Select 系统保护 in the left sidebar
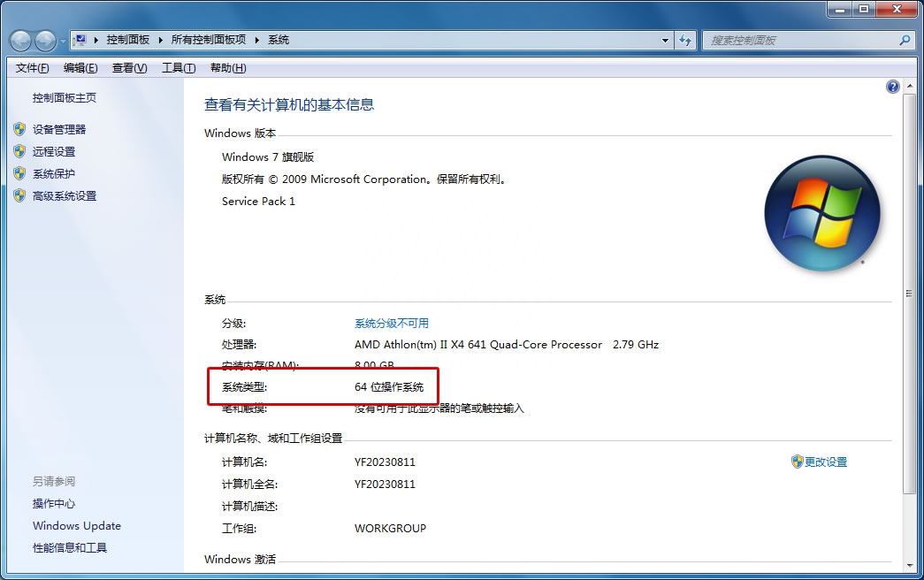The width and height of the screenshot is (924, 580). [53, 173]
